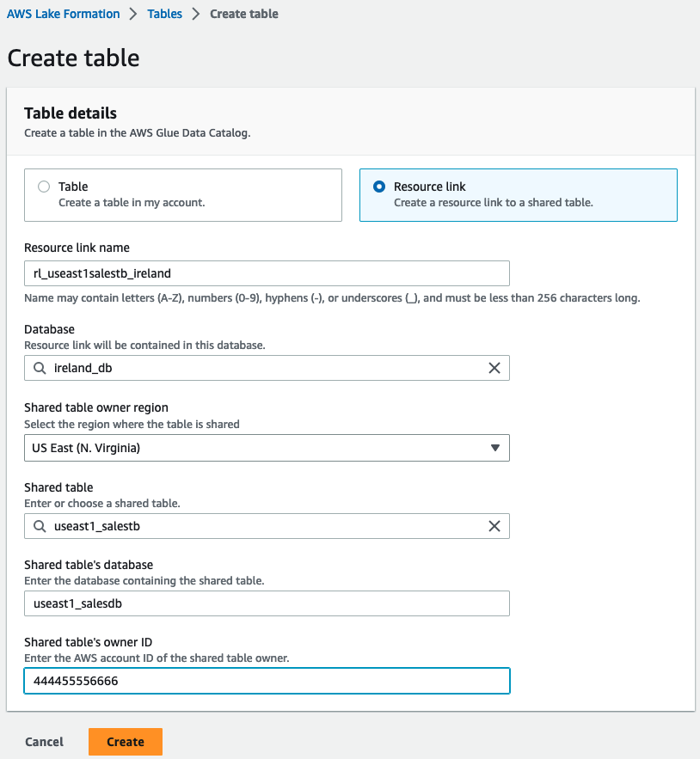The height and width of the screenshot is (759, 700).
Task: Click the Table option card description
Action: (x=132, y=203)
